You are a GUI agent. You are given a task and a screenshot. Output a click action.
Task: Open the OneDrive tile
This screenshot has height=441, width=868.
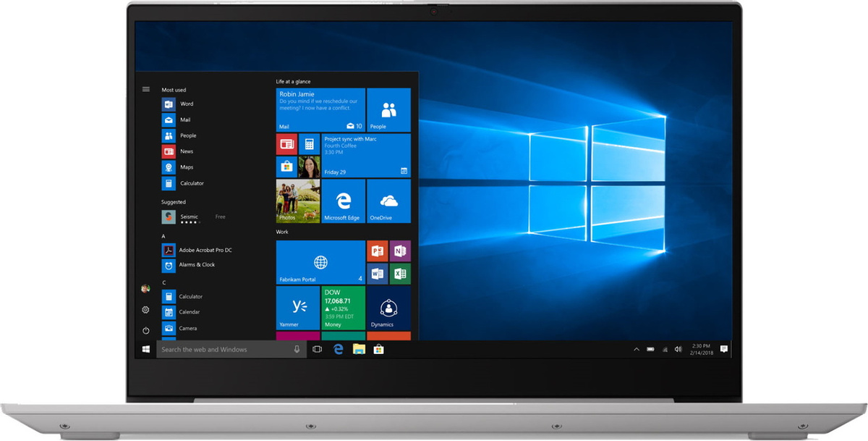[388, 201]
